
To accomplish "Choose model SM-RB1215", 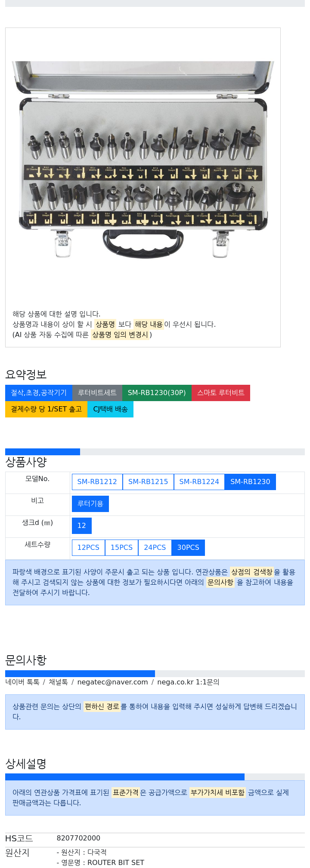I will 148,482.
